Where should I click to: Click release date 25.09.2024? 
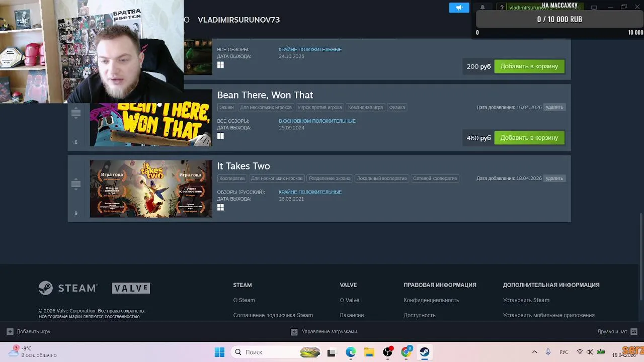tap(291, 128)
